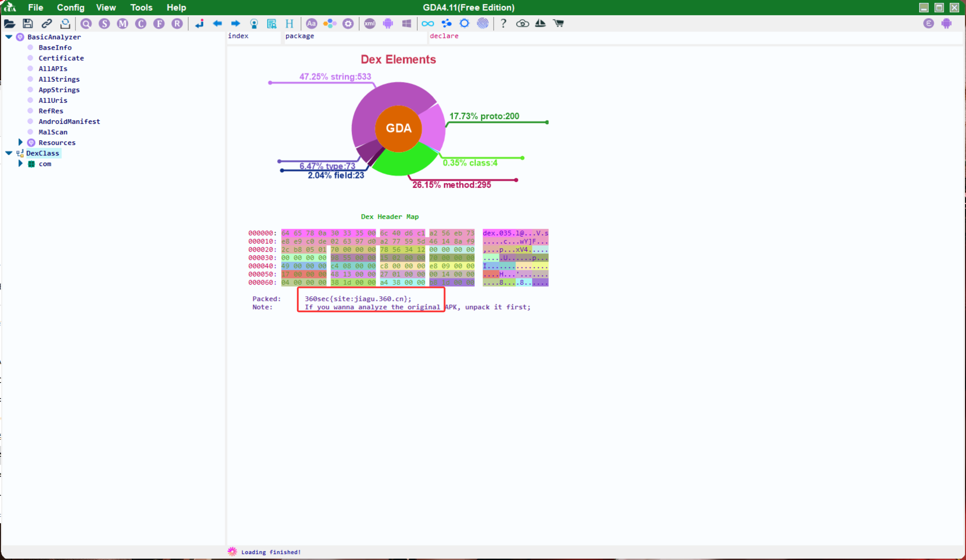The image size is (966, 560).
Task: Click the open file folder icon
Action: tap(10, 24)
